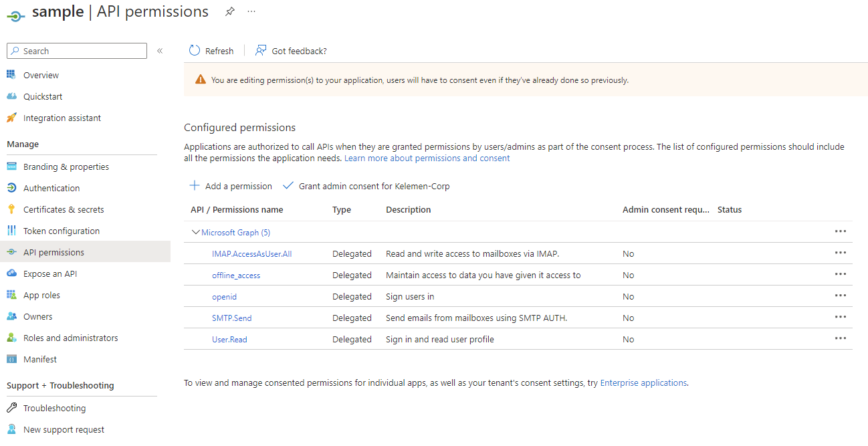
Task: Click the SMTP.Send permission link
Action: (232, 318)
